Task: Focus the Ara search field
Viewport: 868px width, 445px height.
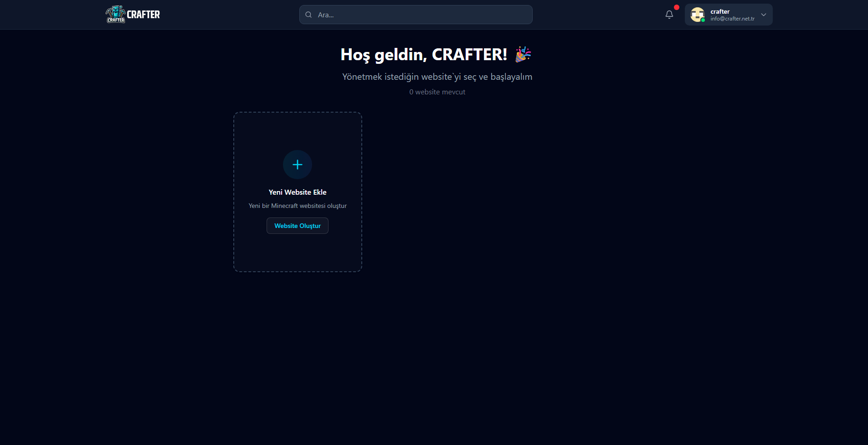Action: (x=416, y=15)
